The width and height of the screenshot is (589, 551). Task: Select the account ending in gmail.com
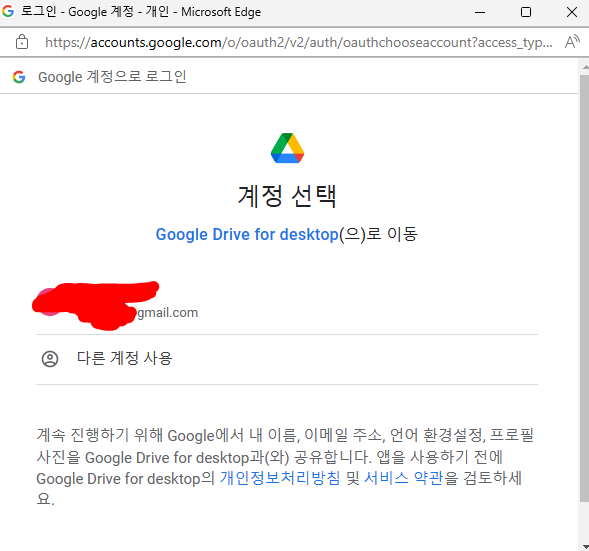[x=287, y=306]
